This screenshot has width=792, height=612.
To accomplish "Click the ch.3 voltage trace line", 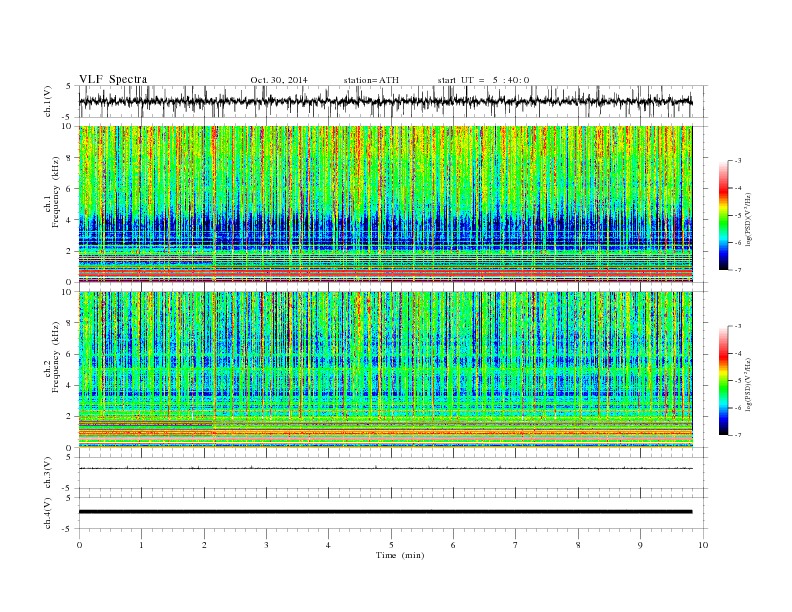I will (385, 469).
